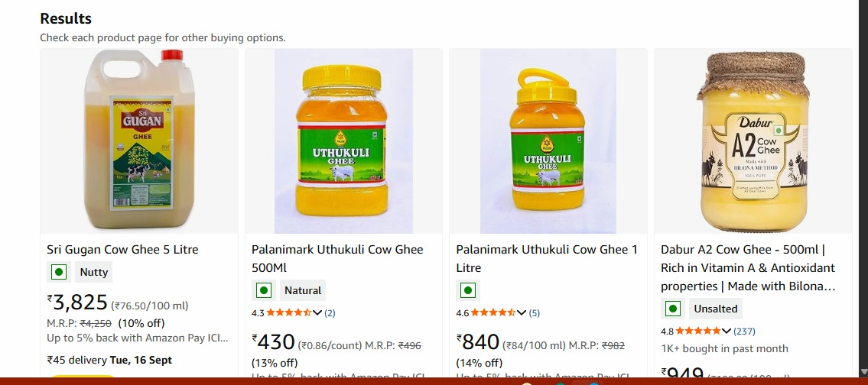Click the 4.6 star rating stars
The height and width of the screenshot is (385, 868).
(493, 313)
